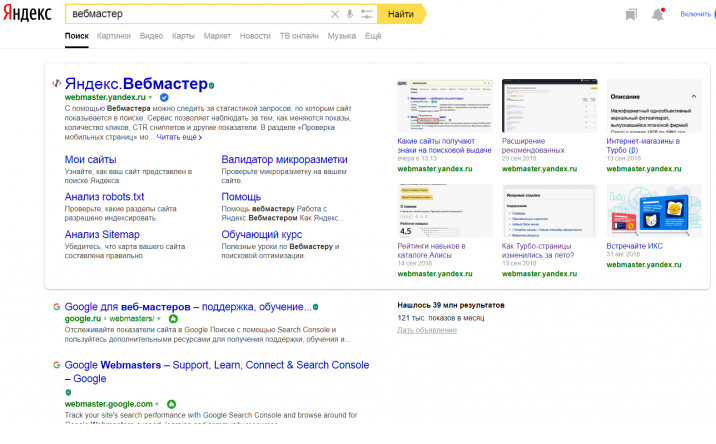Open 'Google Webmasters – Support, Learn' result title
The width and height of the screenshot is (716, 444).
point(217,371)
